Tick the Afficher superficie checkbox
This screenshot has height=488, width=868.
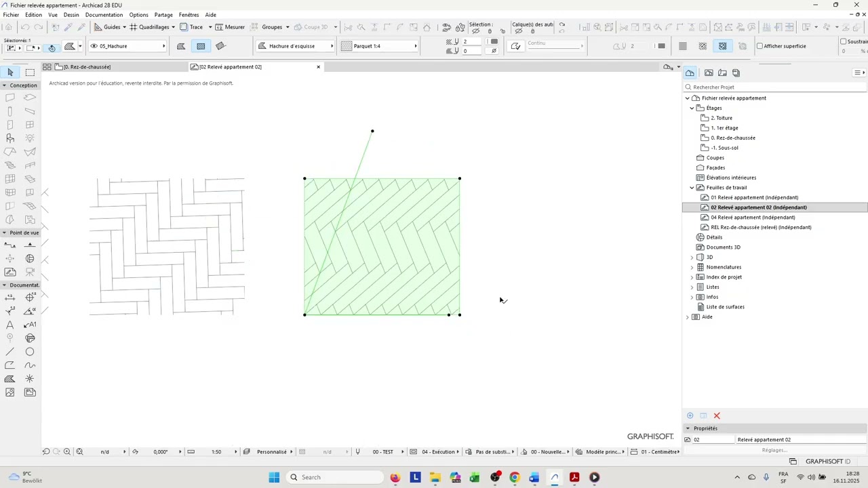pos(759,46)
